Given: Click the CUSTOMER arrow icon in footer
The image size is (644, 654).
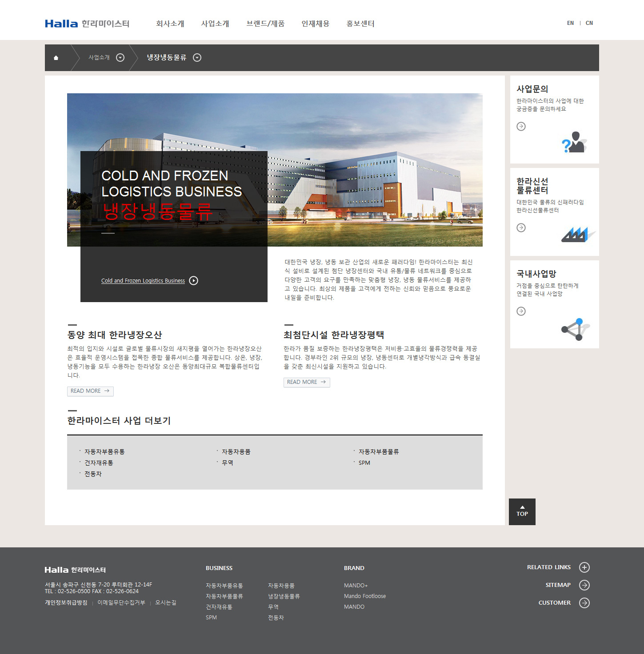Looking at the screenshot, I should click(x=584, y=603).
